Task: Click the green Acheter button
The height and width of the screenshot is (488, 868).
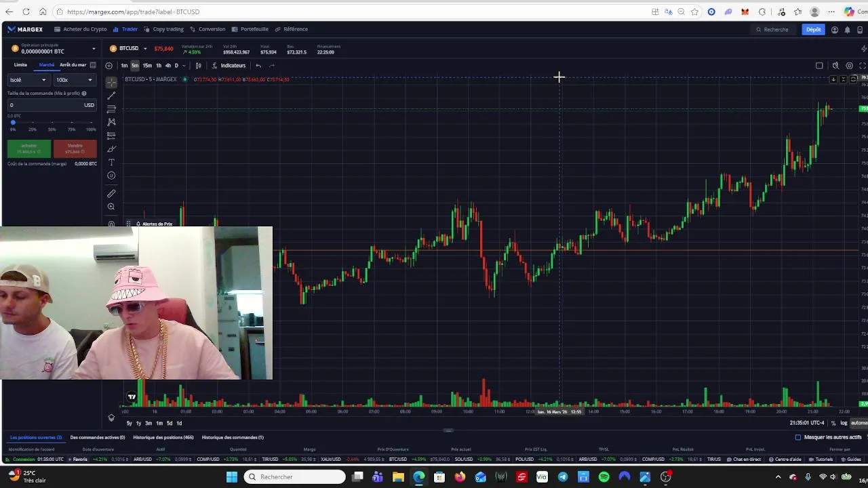Action: pyautogui.click(x=28, y=148)
